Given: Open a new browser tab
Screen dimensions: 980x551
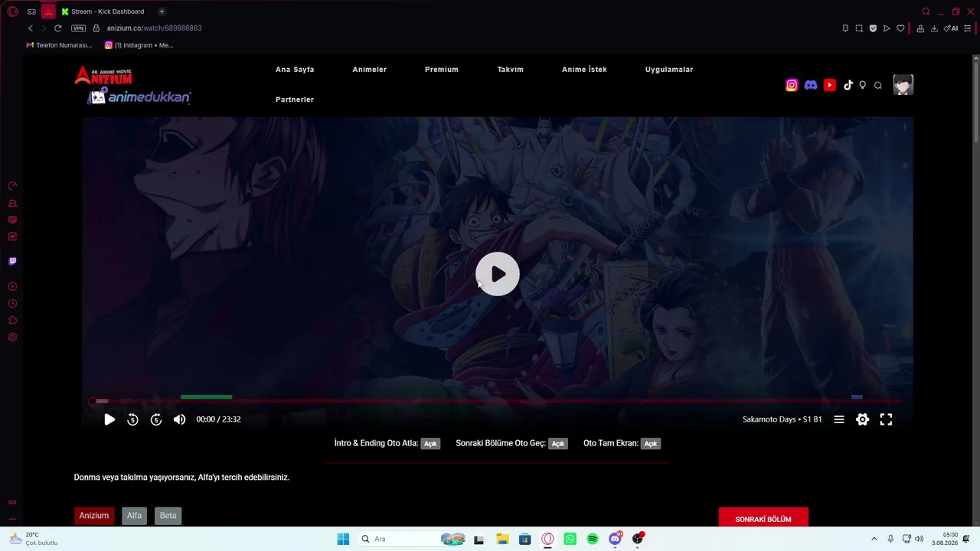Looking at the screenshot, I should pyautogui.click(x=162, y=11).
